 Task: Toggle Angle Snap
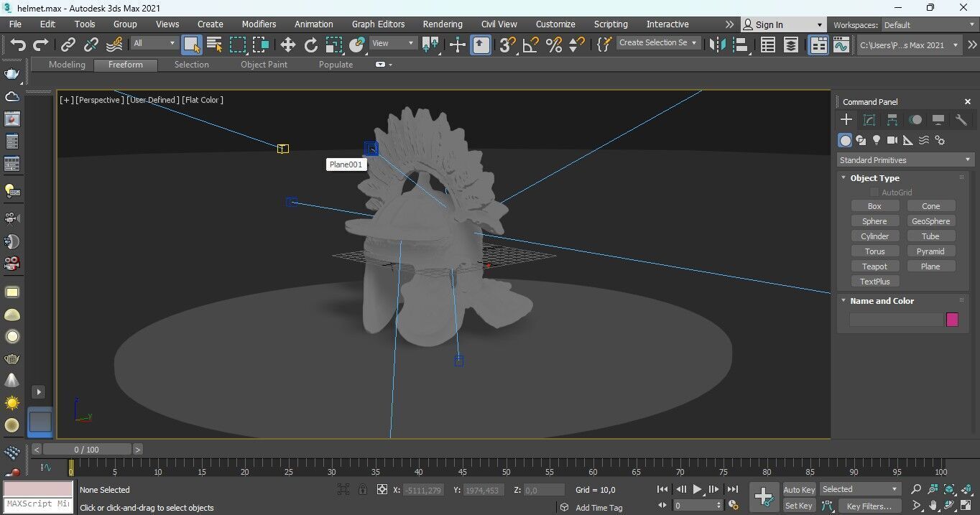[x=531, y=45]
